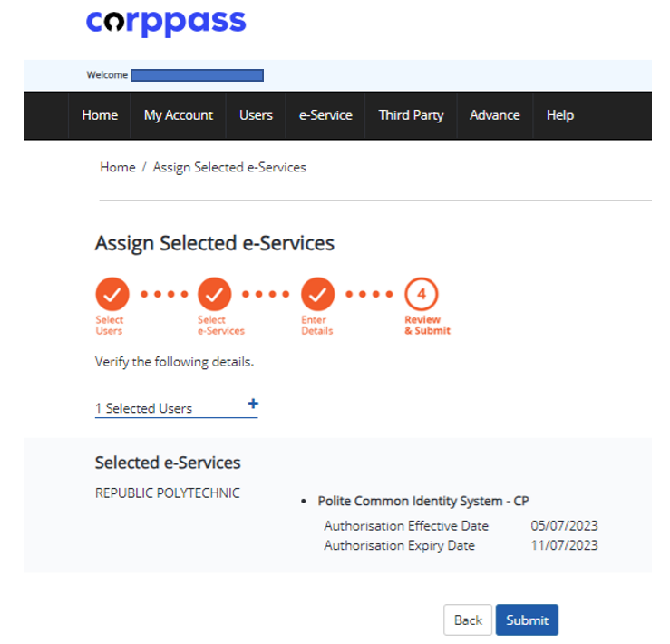Click Polite Common Identity System - CP entry

tap(423, 501)
